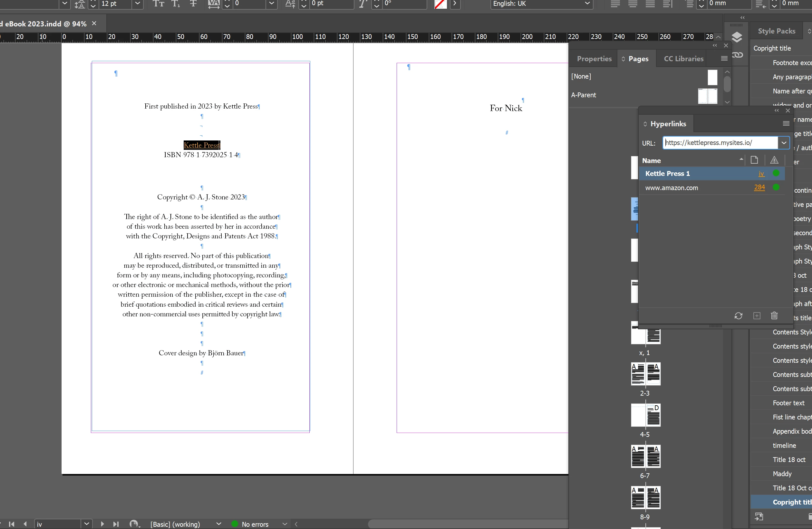Screen dimensions: 812x529
Task: Go to the last page arrow
Action: point(116,524)
